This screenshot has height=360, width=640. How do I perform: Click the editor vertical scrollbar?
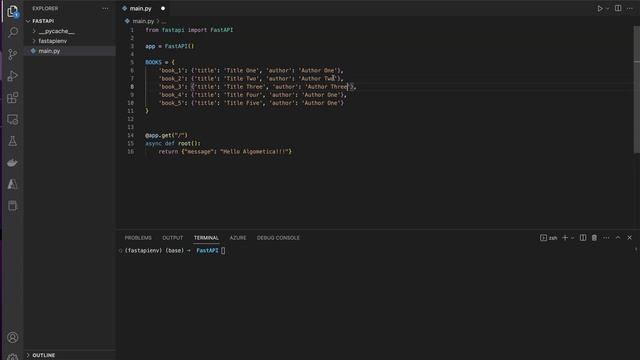tap(636, 90)
